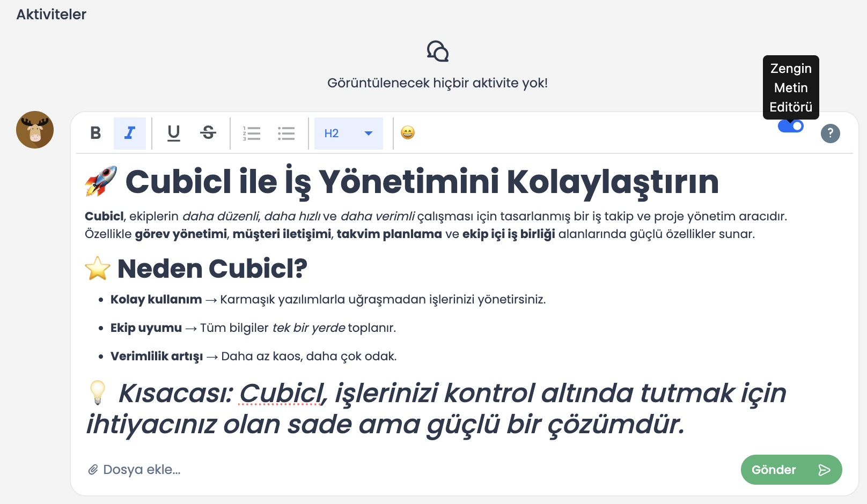This screenshot has width=867, height=504.
Task: Toggle the active italic formatting button
Action: pos(130,133)
